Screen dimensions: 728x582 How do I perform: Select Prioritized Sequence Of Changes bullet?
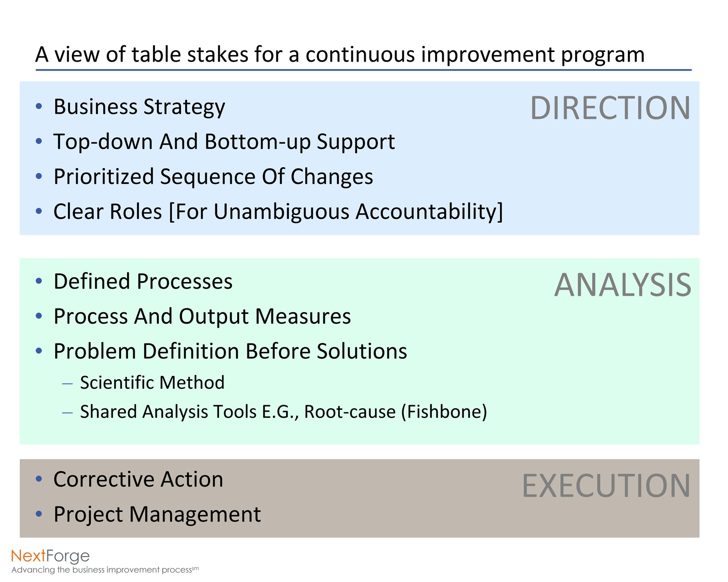click(213, 177)
